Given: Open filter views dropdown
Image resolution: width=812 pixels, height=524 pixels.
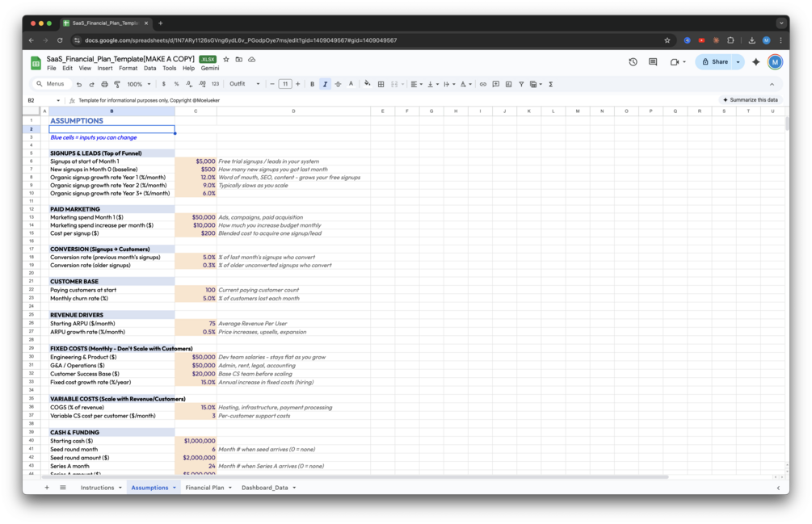Looking at the screenshot, I should [x=536, y=84].
